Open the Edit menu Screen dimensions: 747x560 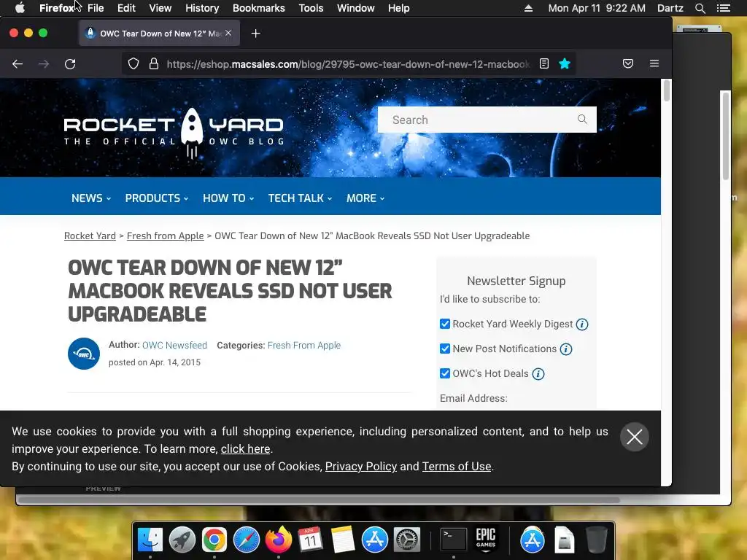click(x=126, y=8)
